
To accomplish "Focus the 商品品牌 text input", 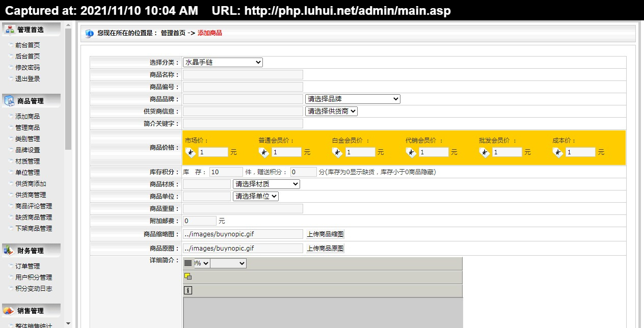I will point(243,99).
